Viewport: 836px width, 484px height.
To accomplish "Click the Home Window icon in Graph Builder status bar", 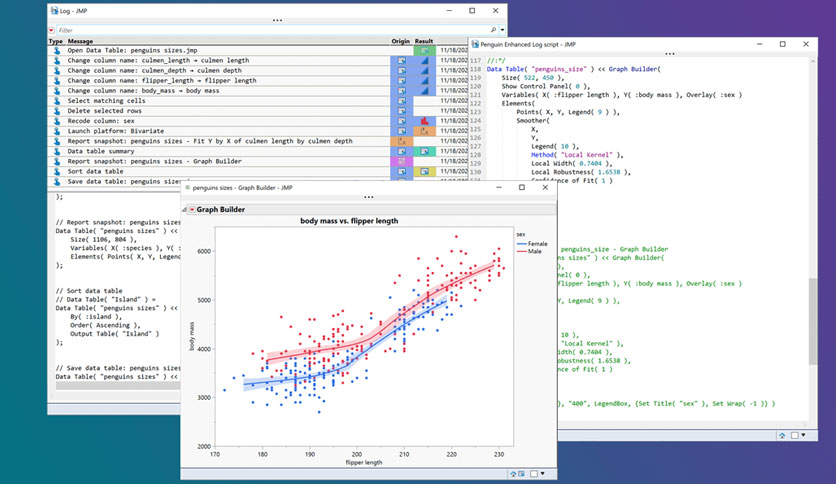I will point(513,473).
